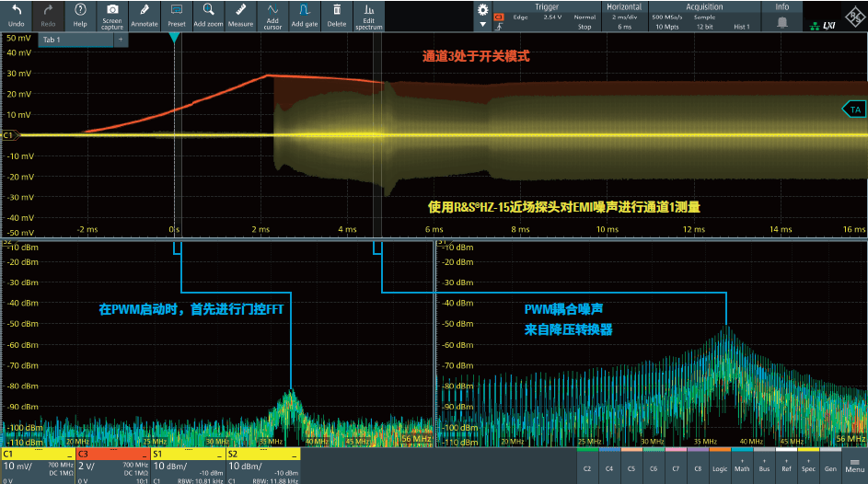The width and height of the screenshot is (868, 484).
Task: Open Help from the toolbar
Action: [80, 15]
